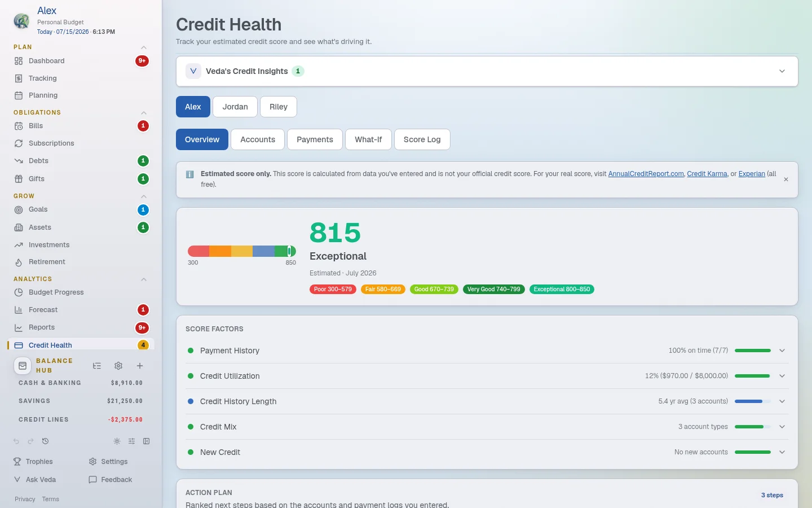Follow the Experian link
This screenshot has width=812, height=508.
tap(752, 174)
